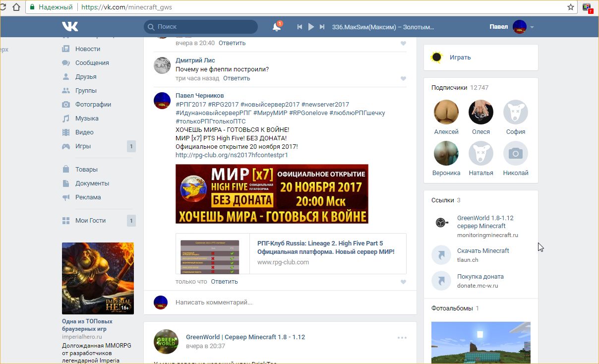Image resolution: width=599 pixels, height=364 pixels.
Task: Reply to the comment from вчера в 20:40
Action: coord(232,43)
